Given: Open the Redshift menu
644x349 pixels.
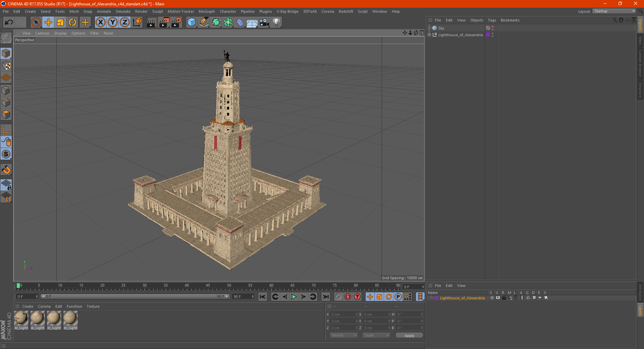Looking at the screenshot, I should tap(346, 11).
